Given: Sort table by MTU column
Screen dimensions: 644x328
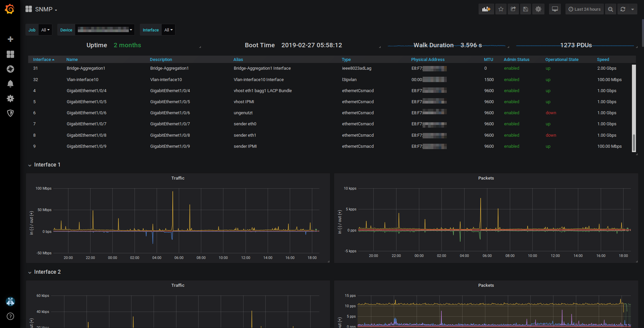Looking at the screenshot, I should (488, 60).
